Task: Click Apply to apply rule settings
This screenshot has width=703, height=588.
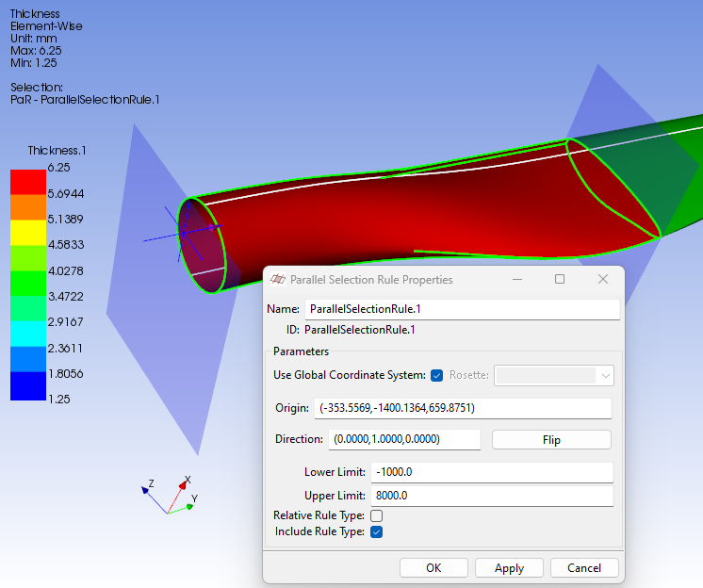Action: (x=509, y=568)
